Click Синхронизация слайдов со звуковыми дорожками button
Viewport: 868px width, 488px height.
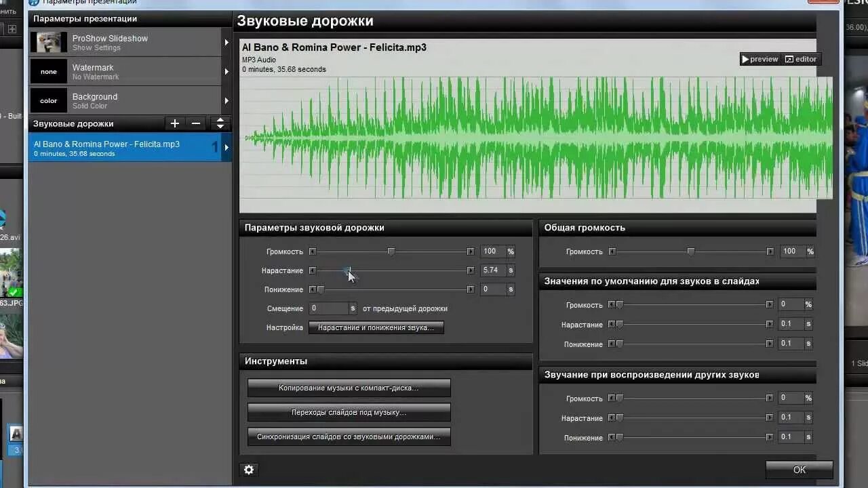pyautogui.click(x=349, y=436)
